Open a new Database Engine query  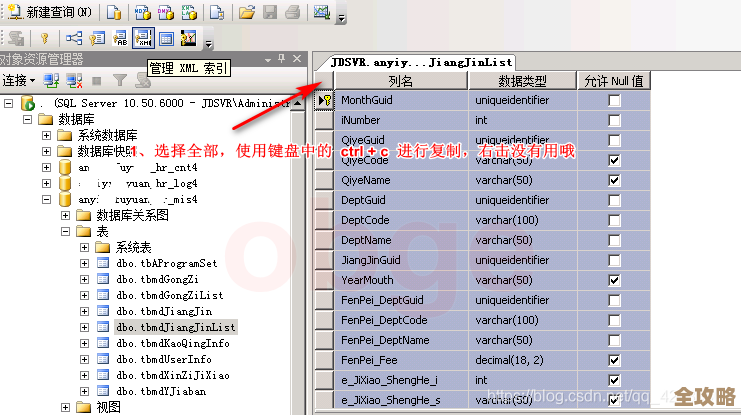point(113,12)
